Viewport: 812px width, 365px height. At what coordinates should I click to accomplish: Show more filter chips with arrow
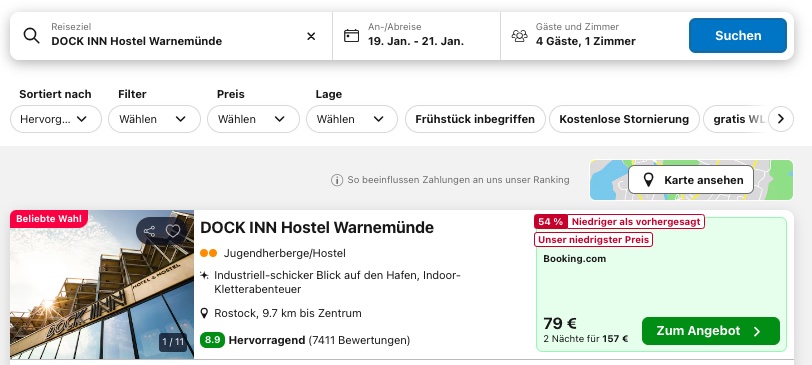[x=781, y=119]
